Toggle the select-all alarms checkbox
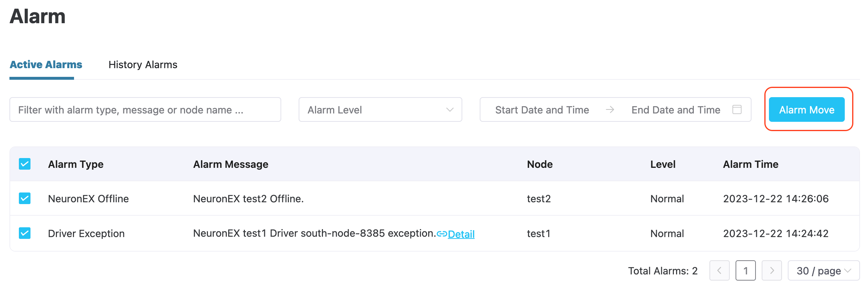The width and height of the screenshot is (868, 290). click(x=25, y=164)
